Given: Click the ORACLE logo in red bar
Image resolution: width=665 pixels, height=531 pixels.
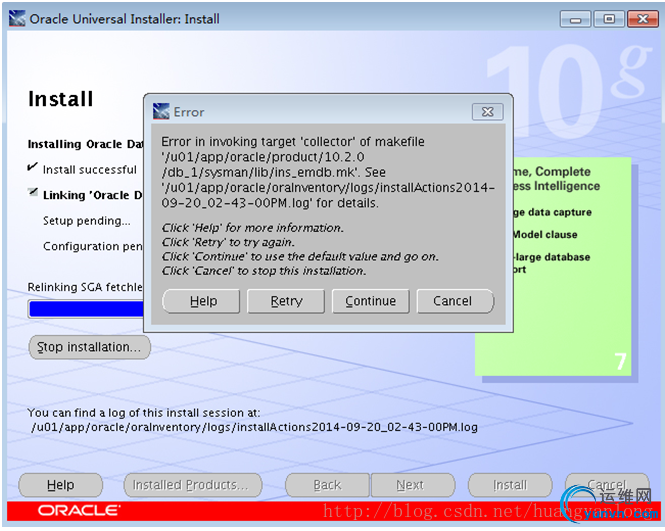Looking at the screenshot, I should pos(79,510).
